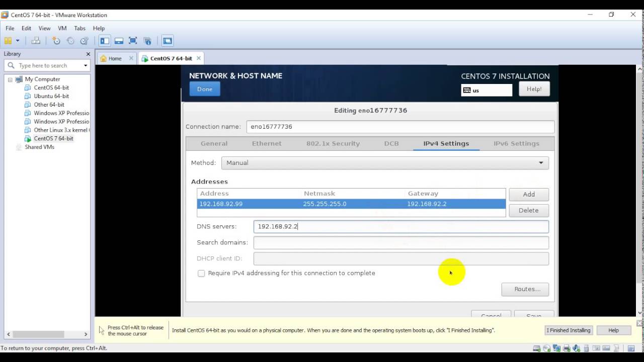This screenshot has height=362, width=644.
Task: Click the Library search box
Action: pos(47,65)
